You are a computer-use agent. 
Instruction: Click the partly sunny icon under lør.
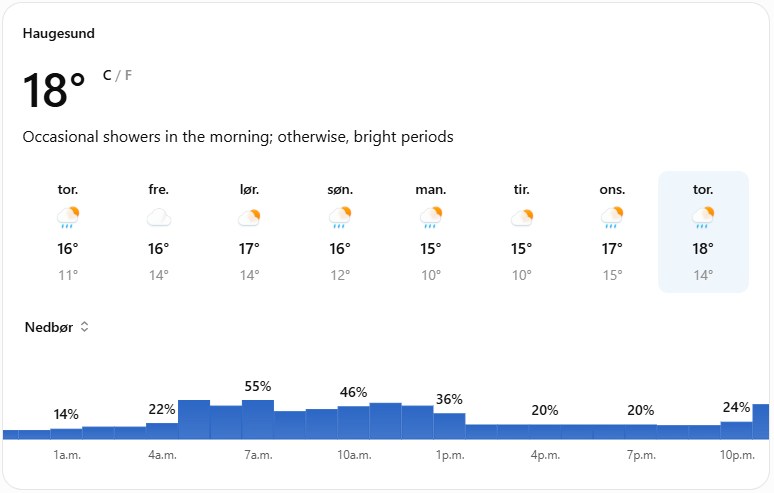tap(249, 218)
